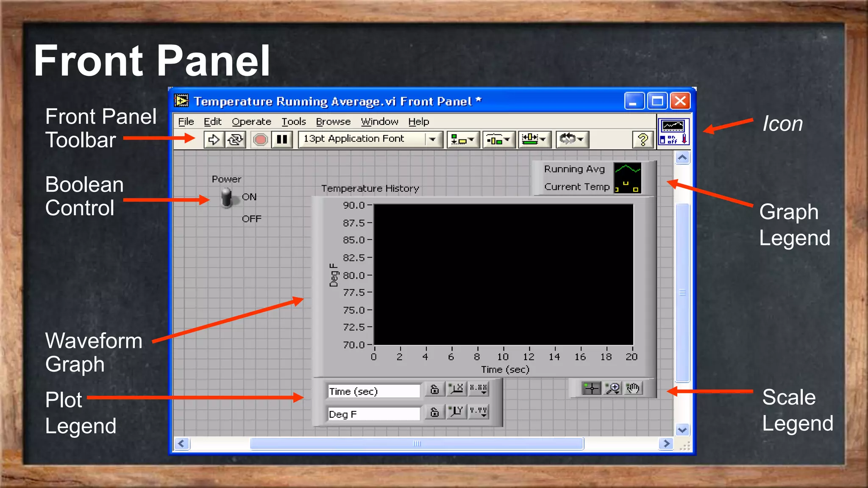This screenshot has width=868, height=488.
Task: Click the Deg F vertical axis label
Action: 334,275
